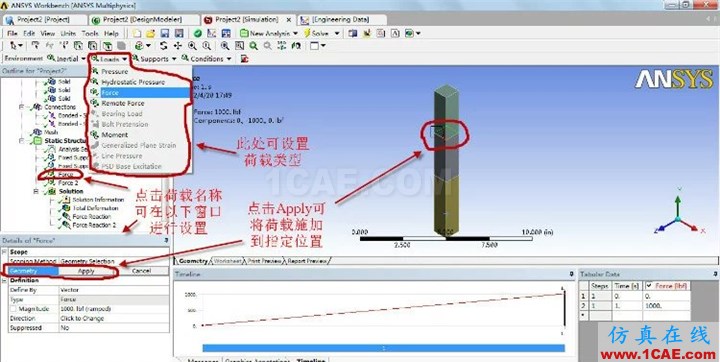
Task: Click the 1000. force cell in table
Action: tap(666, 305)
